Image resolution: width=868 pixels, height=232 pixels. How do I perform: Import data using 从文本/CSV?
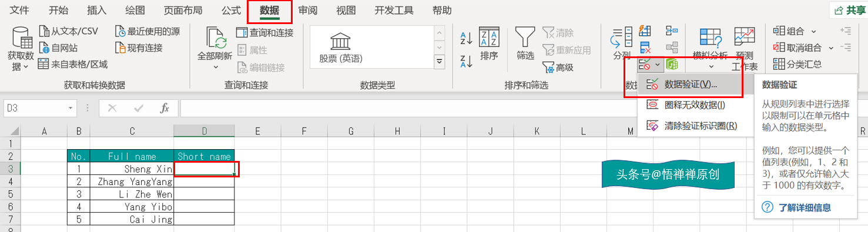(68, 31)
